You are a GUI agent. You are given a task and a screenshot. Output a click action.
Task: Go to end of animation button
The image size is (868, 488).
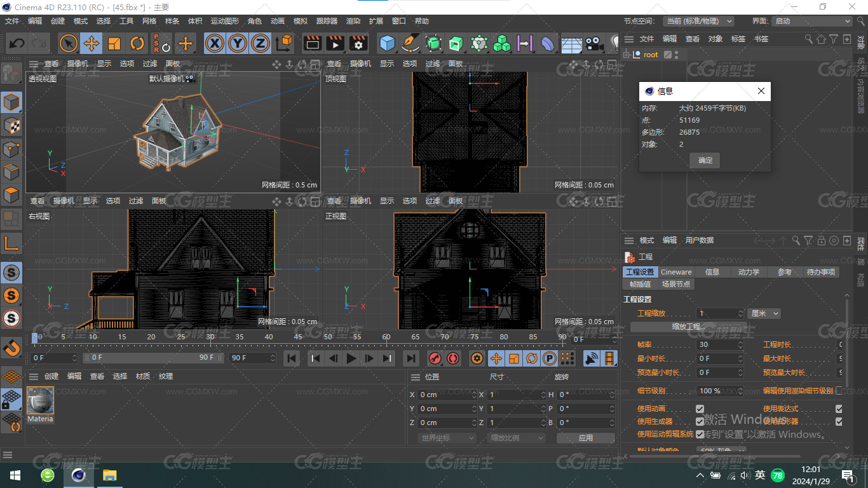click(411, 358)
